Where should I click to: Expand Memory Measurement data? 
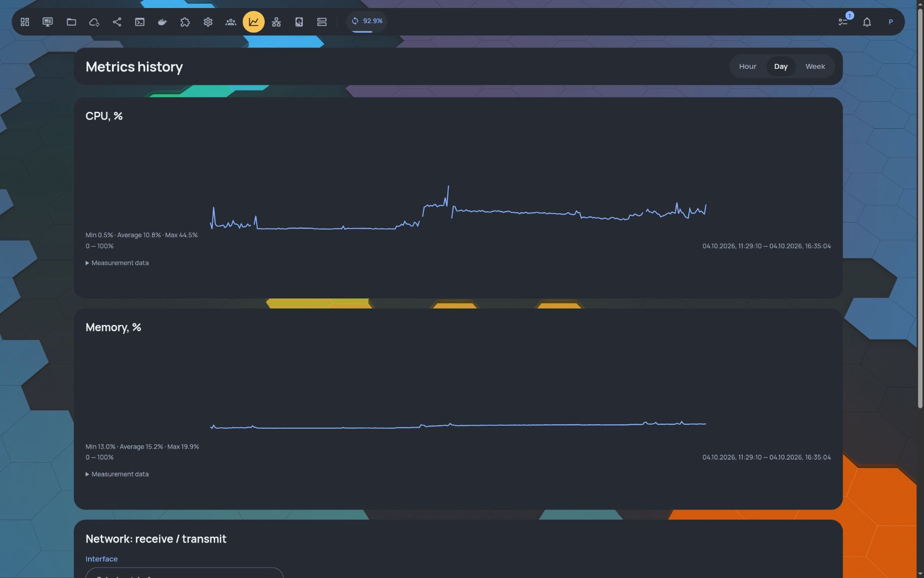(117, 474)
